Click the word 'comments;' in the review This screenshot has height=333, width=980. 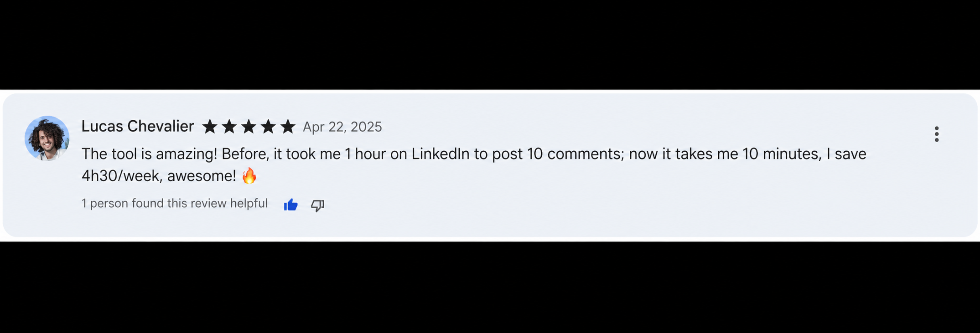586,154
